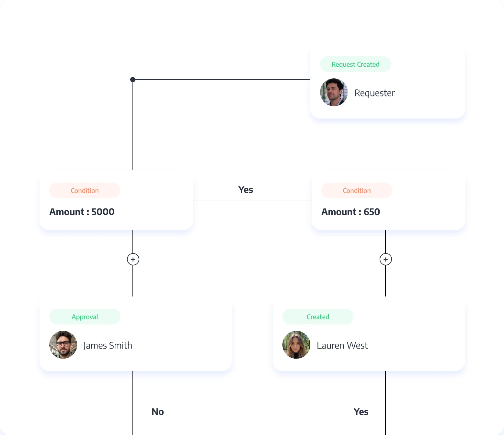This screenshot has height=435, width=504.
Task: Click Lauren West's avatar picture
Action: point(296,345)
